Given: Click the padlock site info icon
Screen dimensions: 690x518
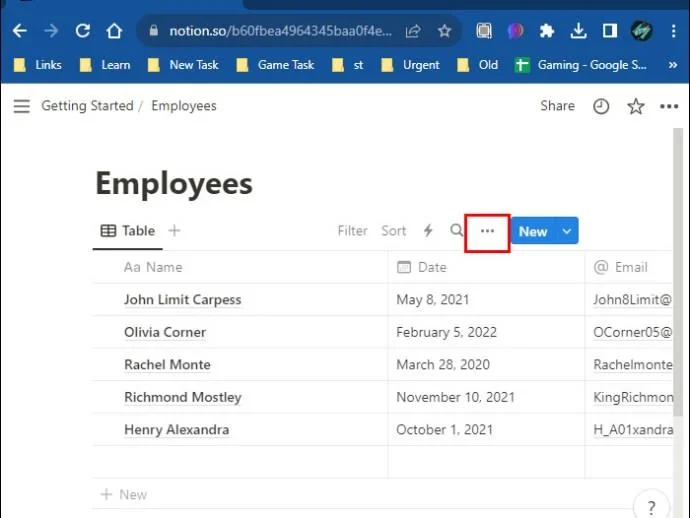Looking at the screenshot, I should pos(154,30).
